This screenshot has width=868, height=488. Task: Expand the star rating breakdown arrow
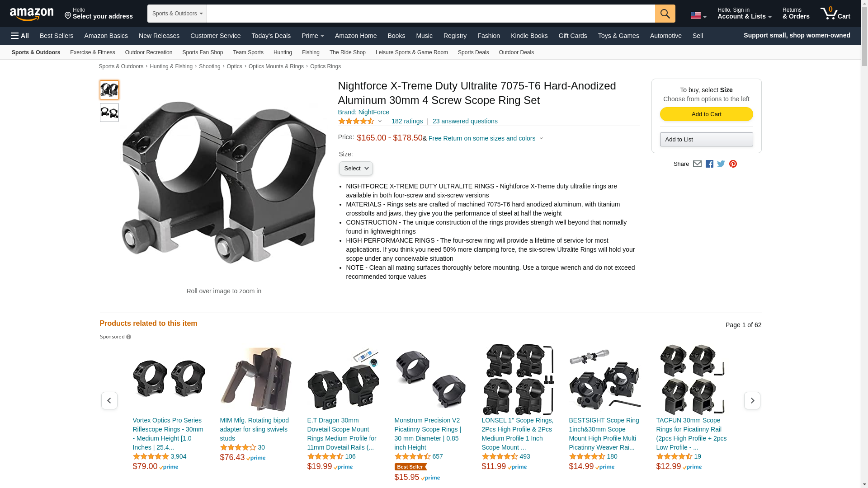380,121
